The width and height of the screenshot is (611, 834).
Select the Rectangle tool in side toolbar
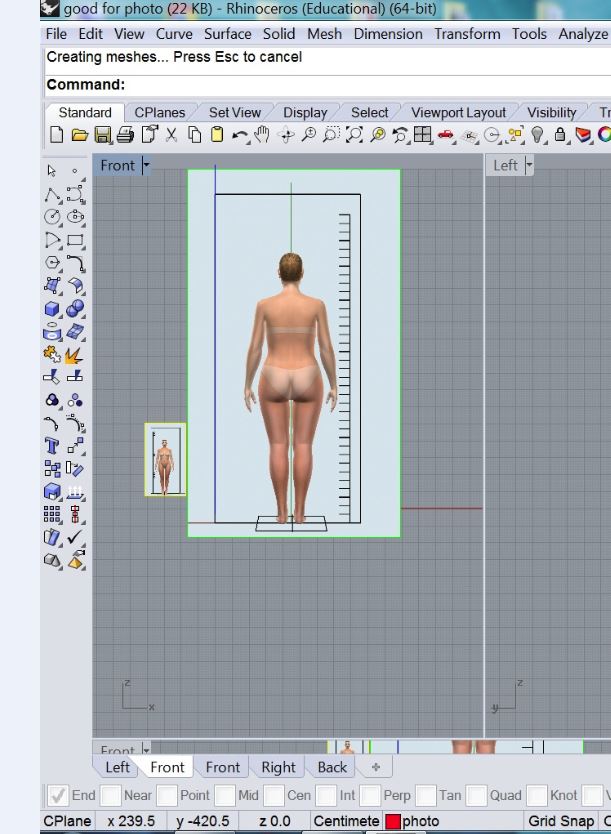[x=75, y=240]
